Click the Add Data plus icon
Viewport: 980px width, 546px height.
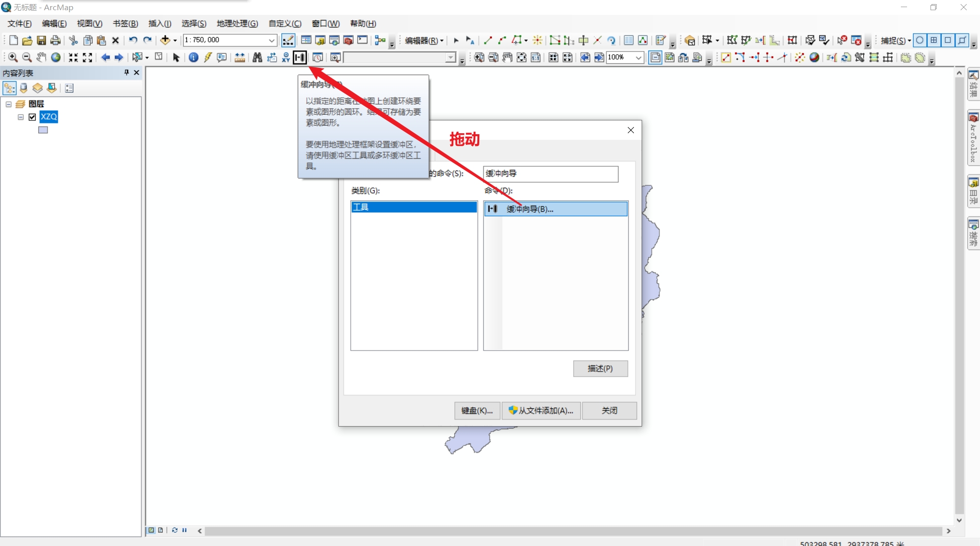coord(165,40)
